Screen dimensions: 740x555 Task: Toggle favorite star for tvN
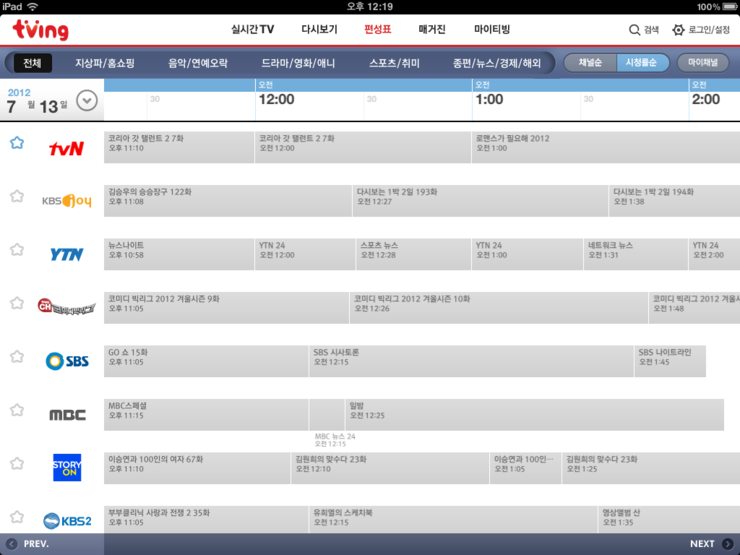coord(16,143)
